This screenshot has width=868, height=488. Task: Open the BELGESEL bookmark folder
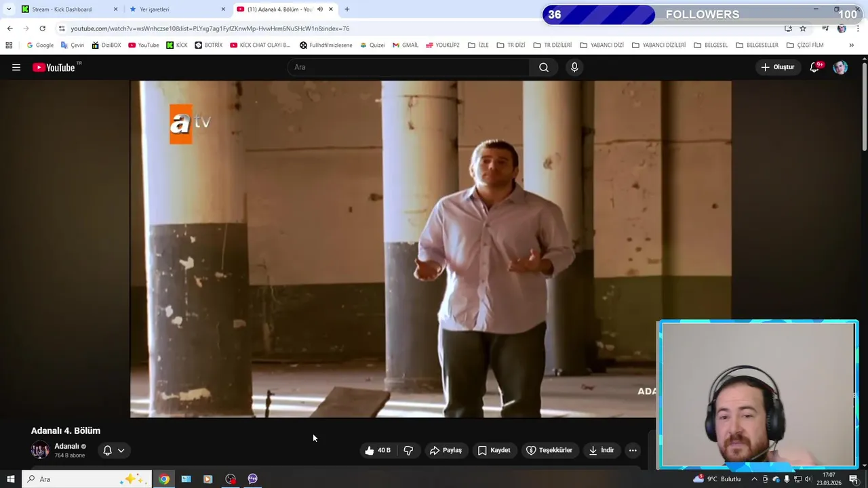tap(711, 45)
